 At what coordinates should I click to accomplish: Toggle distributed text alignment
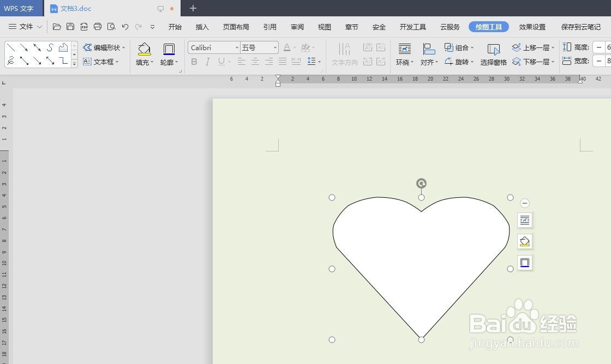pos(296,62)
